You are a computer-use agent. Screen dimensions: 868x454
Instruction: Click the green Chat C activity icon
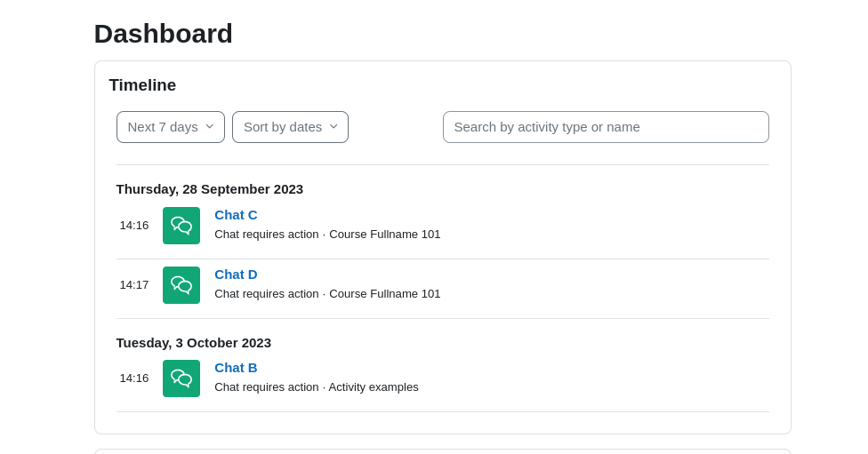tap(181, 226)
